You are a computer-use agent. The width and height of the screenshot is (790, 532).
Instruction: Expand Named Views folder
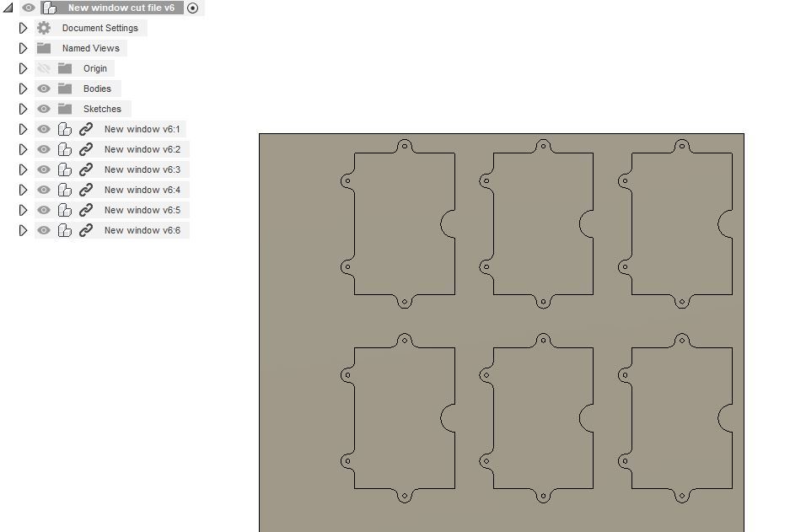coord(23,48)
